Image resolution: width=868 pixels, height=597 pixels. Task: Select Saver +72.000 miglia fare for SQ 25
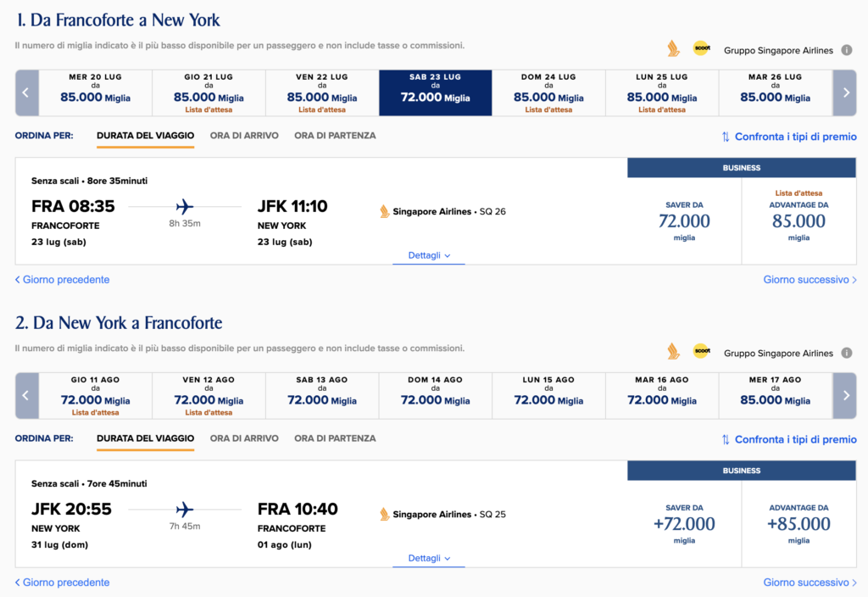click(684, 524)
